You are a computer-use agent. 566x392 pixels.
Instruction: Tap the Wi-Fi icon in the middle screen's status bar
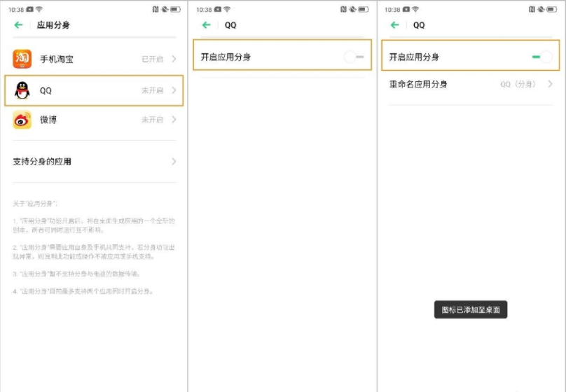click(227, 9)
